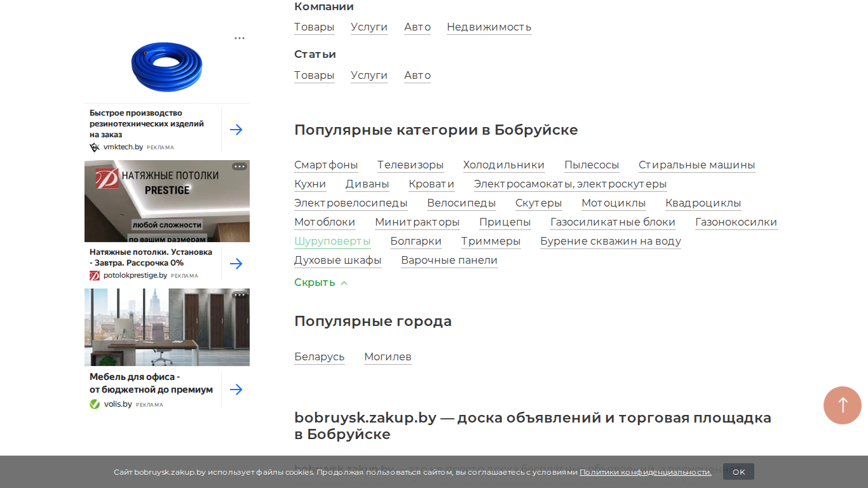This screenshot has width=868, height=488.
Task: Visit the Мотоблоки category
Action: click(x=325, y=222)
